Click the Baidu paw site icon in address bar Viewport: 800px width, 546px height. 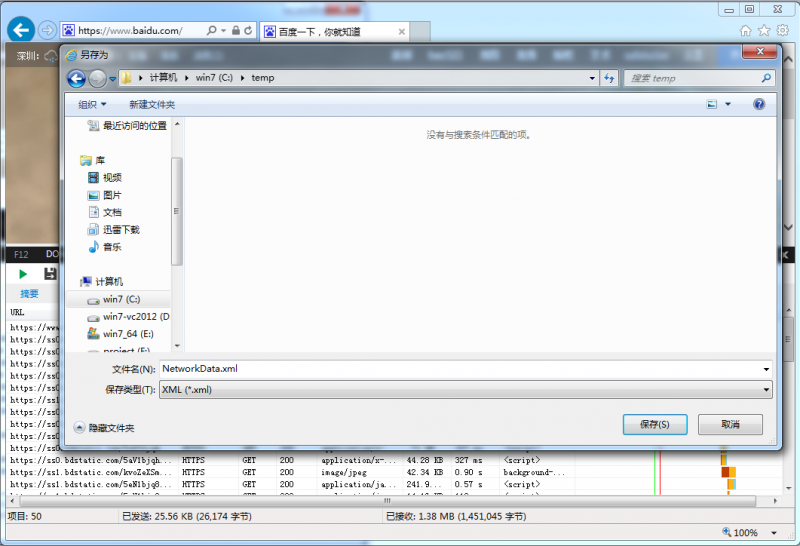(68, 31)
